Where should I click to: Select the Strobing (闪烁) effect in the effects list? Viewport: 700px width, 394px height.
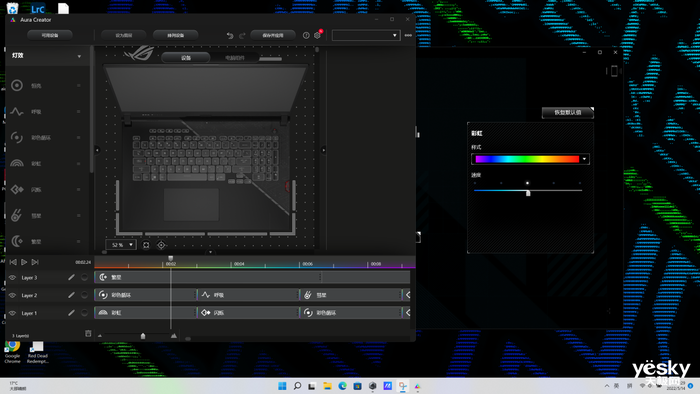[x=17, y=190]
